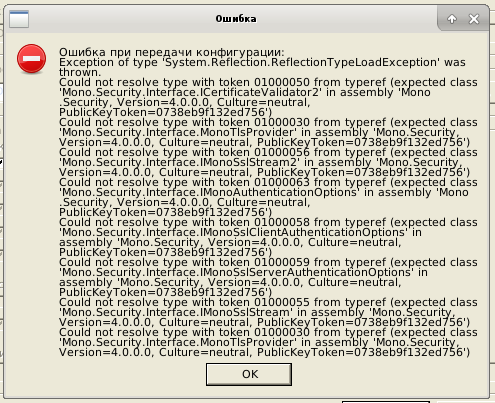
Task: Click the ReflectionTypeLoadException message line
Action: tap(262, 62)
